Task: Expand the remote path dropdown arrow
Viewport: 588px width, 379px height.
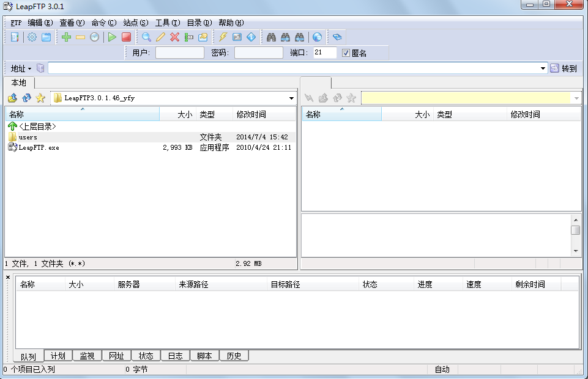Action: pyautogui.click(x=576, y=98)
